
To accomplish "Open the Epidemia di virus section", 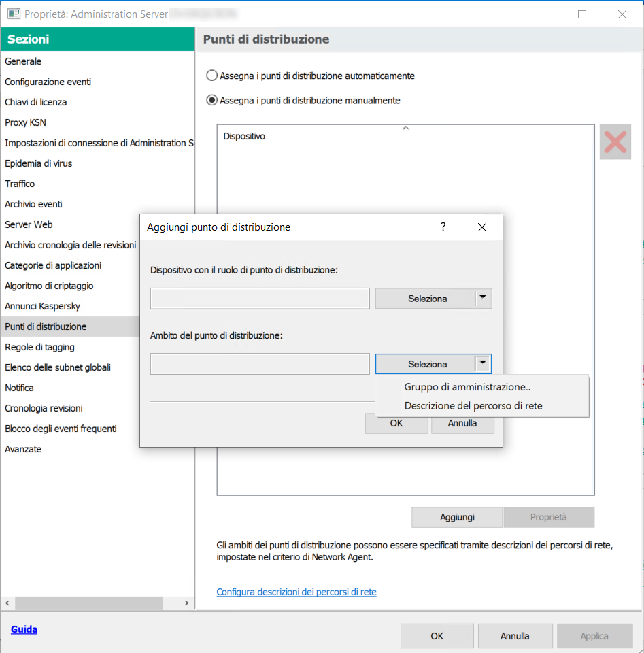I will (97, 163).
